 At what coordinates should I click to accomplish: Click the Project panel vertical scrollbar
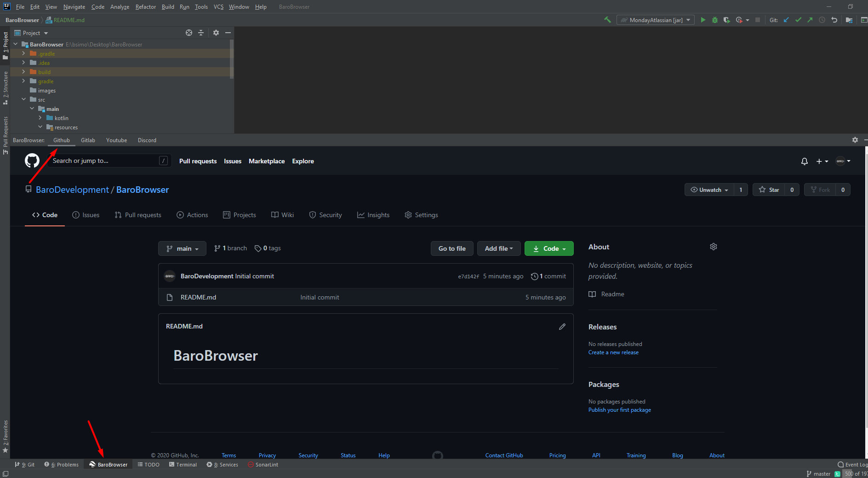[232, 59]
